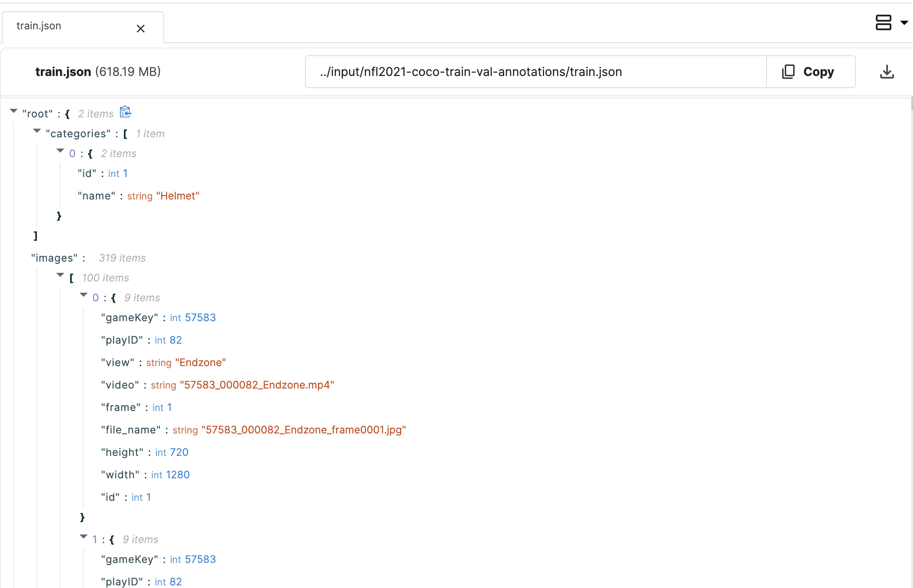Collapse the root node

(14, 111)
